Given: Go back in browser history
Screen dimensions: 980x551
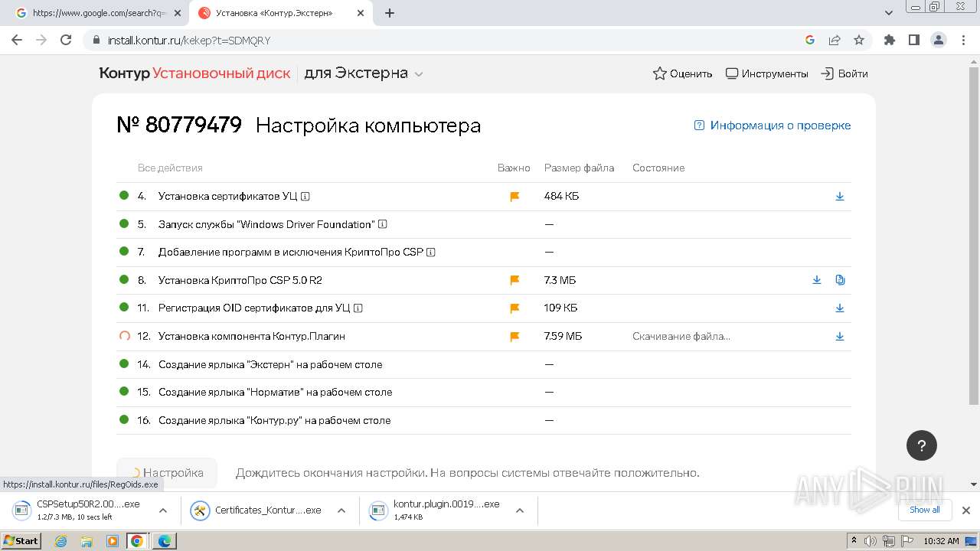Looking at the screenshot, I should pos(17,40).
